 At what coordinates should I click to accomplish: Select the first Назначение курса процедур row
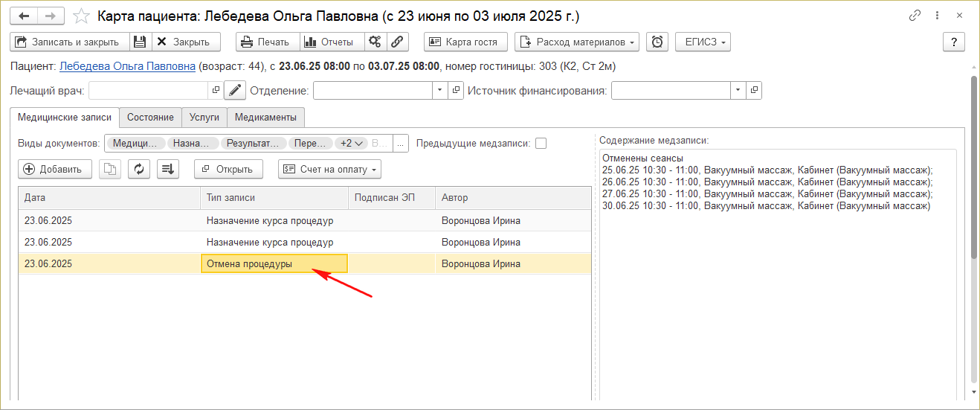pyautogui.click(x=305, y=220)
